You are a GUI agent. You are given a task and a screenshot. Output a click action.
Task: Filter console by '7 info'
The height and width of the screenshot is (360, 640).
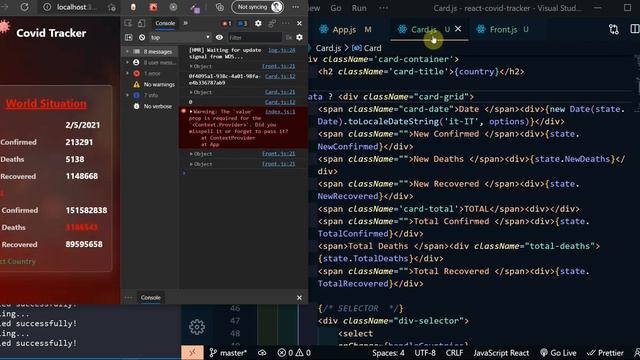(151, 95)
